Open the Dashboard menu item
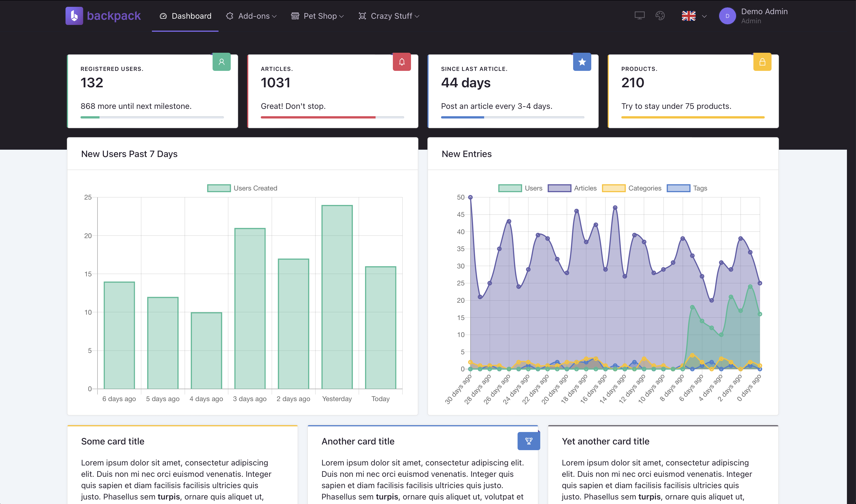Image resolution: width=856 pixels, height=504 pixels. point(185,16)
